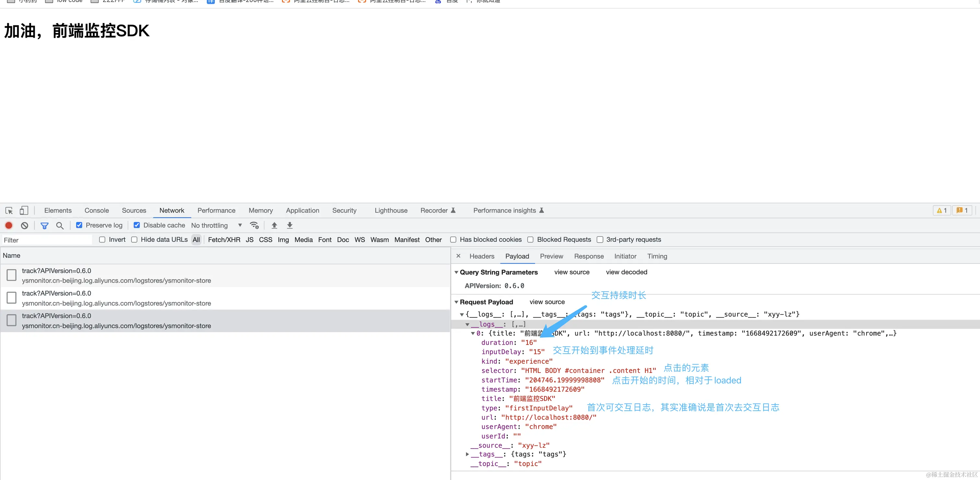
Task: Enable the Invert filter checkbox
Action: 102,240
